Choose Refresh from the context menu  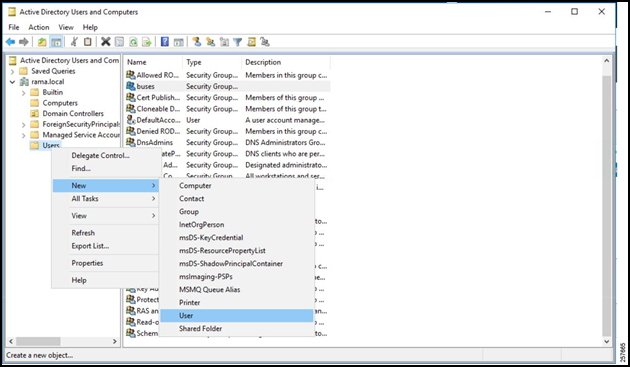(x=106, y=233)
